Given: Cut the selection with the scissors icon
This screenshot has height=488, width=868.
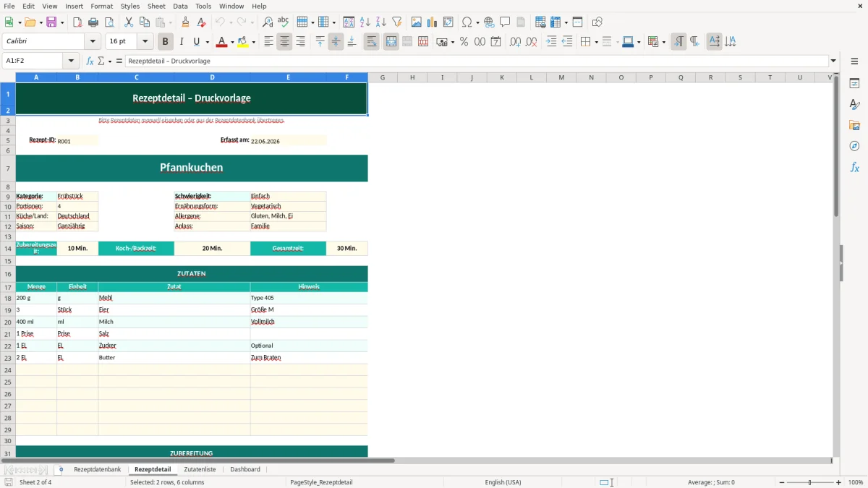Looking at the screenshot, I should (x=129, y=22).
